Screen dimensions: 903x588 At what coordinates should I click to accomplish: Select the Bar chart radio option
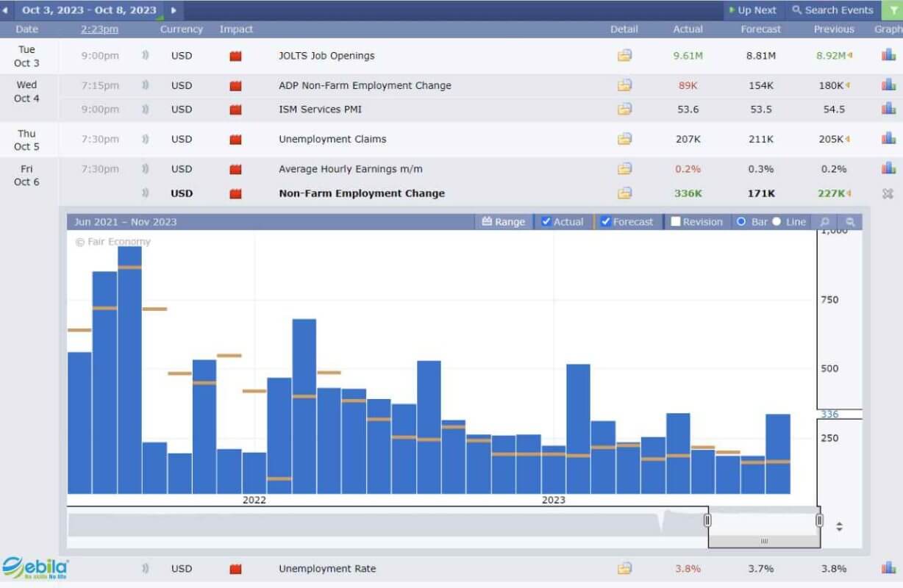(741, 222)
